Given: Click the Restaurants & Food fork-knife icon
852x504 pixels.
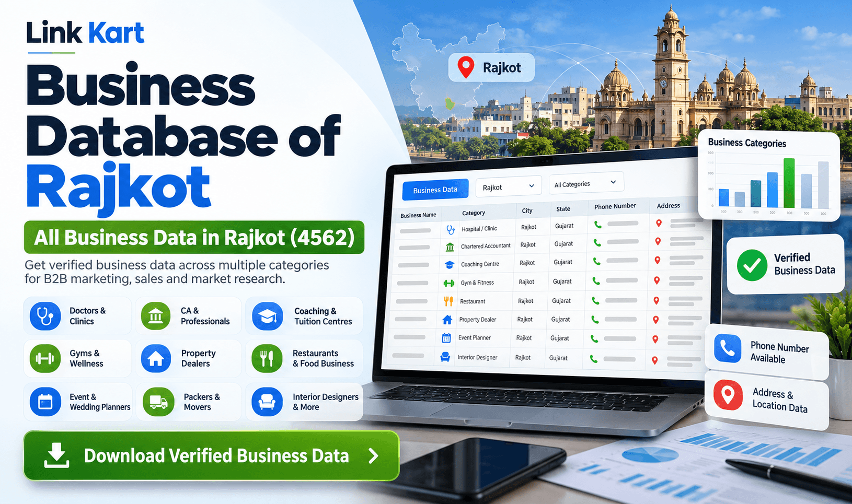Looking at the screenshot, I should pos(267,358).
